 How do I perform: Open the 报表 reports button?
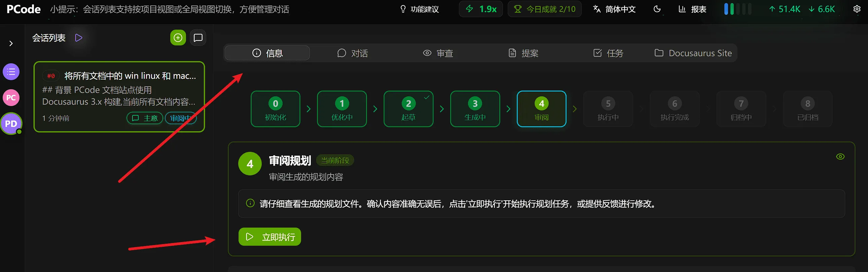click(x=692, y=9)
